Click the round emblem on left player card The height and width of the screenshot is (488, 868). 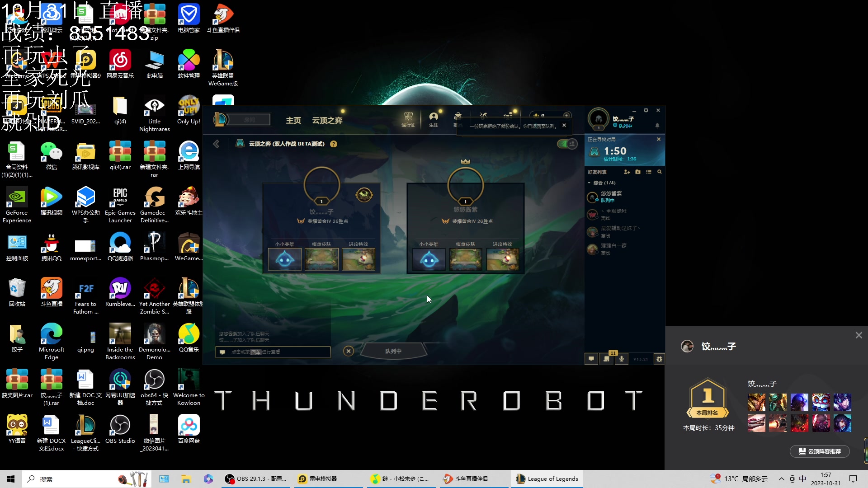(x=364, y=195)
